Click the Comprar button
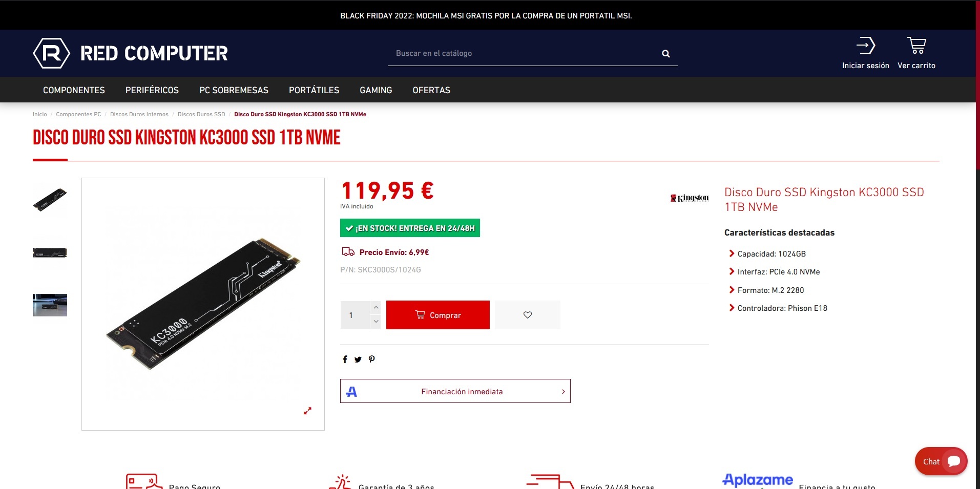Image resolution: width=980 pixels, height=489 pixels. click(x=438, y=315)
